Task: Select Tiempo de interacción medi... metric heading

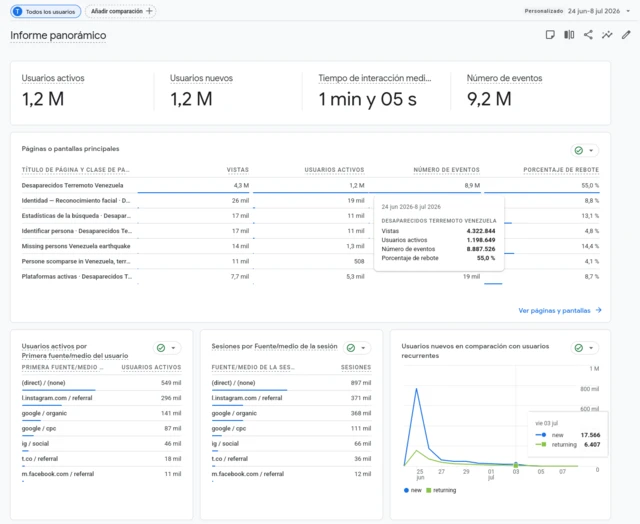Action: (375, 78)
